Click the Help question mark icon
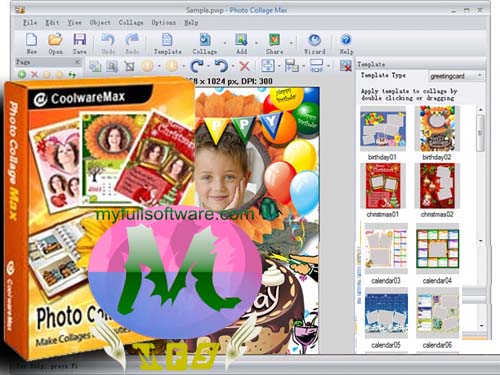This screenshot has width=500, height=375. [x=346, y=40]
